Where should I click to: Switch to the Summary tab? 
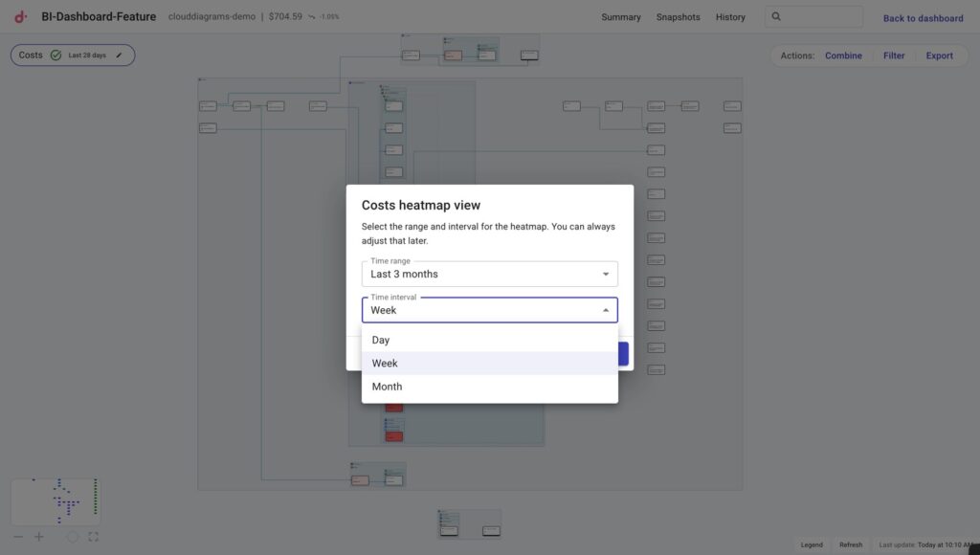click(x=620, y=17)
